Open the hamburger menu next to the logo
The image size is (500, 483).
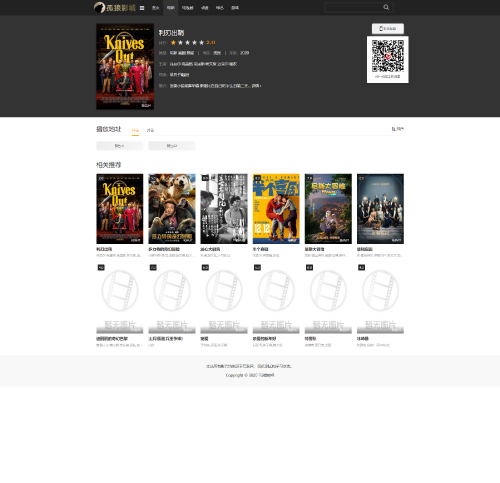(x=142, y=8)
